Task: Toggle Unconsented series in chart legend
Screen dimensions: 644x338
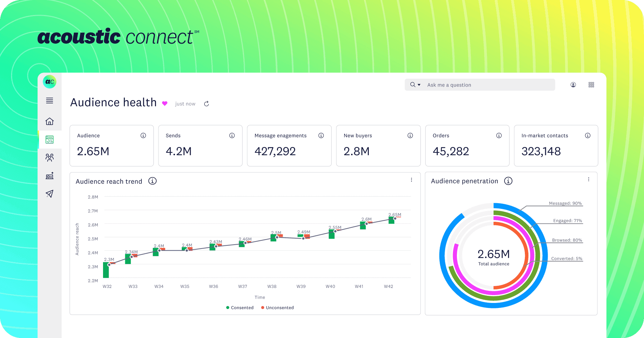Action: coord(277,308)
